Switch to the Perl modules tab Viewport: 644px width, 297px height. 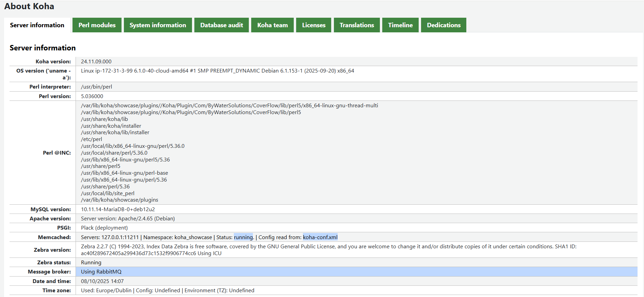pyautogui.click(x=97, y=25)
